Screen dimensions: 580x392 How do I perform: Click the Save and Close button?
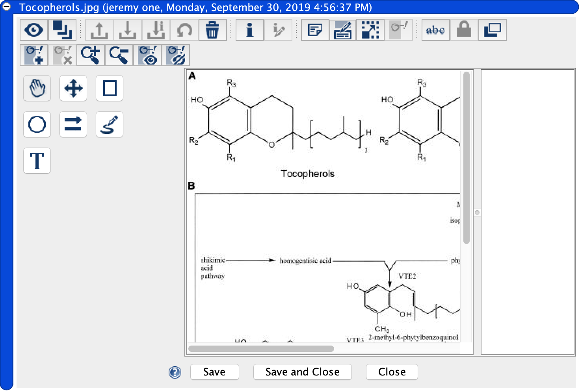click(x=302, y=372)
